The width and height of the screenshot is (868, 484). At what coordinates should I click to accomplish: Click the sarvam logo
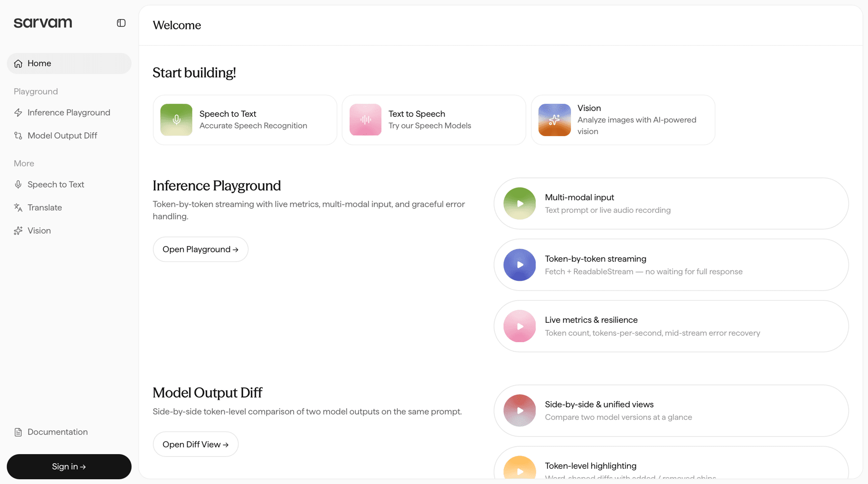pos(43,23)
